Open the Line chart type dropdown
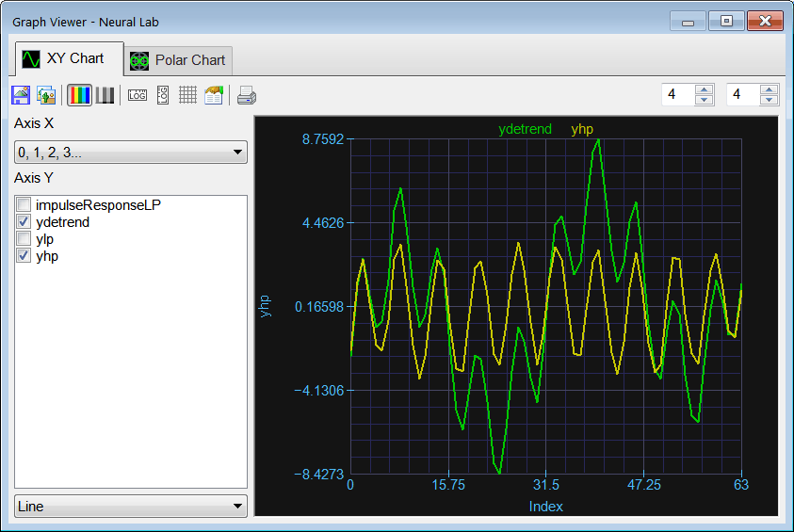 click(x=131, y=506)
